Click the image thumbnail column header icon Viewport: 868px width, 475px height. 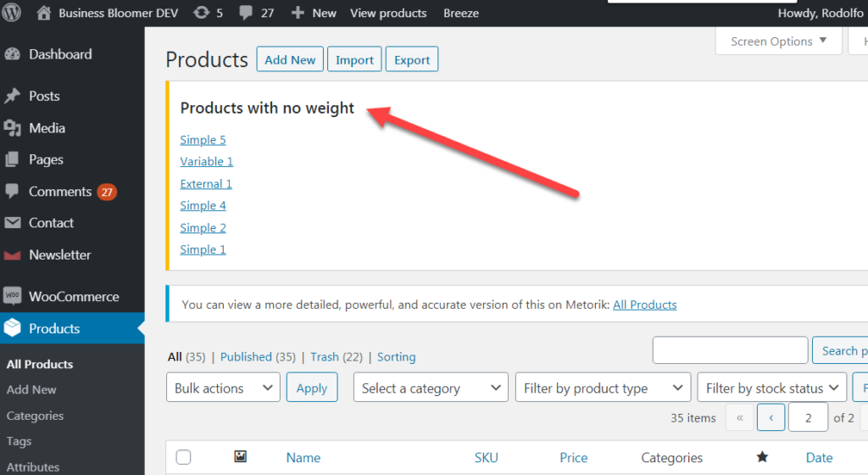tap(240, 456)
